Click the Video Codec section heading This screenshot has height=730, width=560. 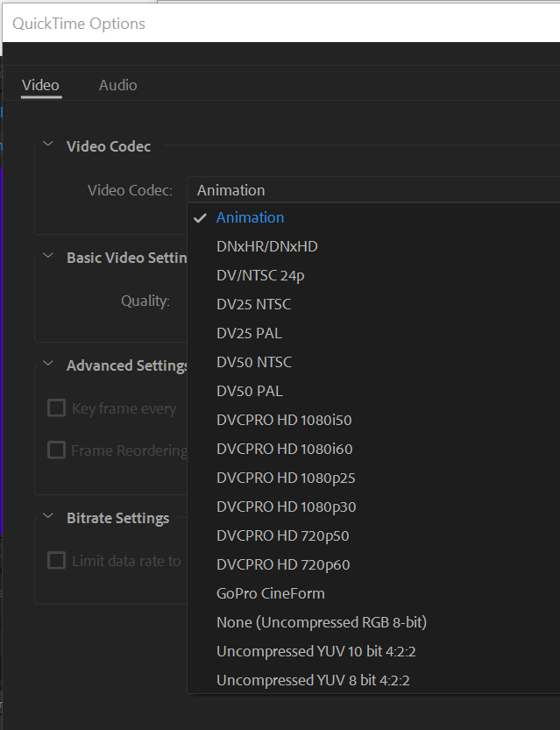click(x=109, y=146)
